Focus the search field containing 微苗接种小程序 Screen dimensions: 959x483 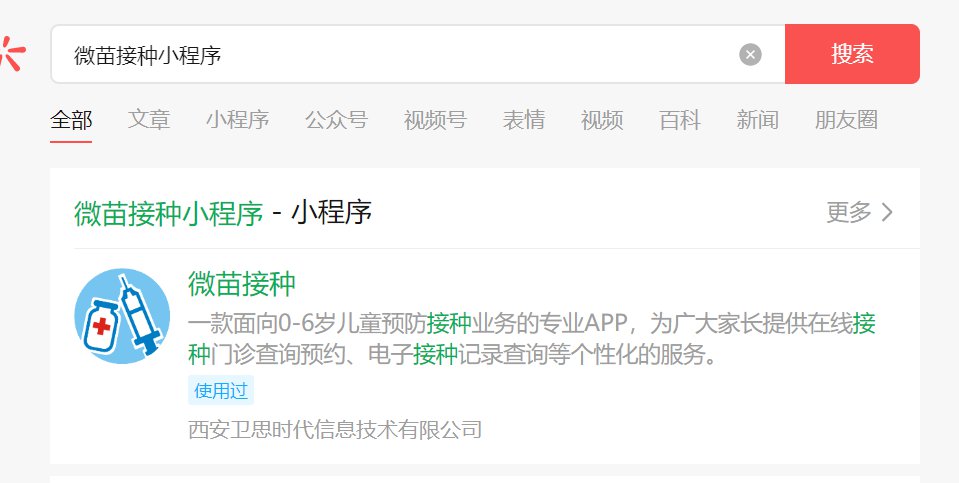pos(418,54)
